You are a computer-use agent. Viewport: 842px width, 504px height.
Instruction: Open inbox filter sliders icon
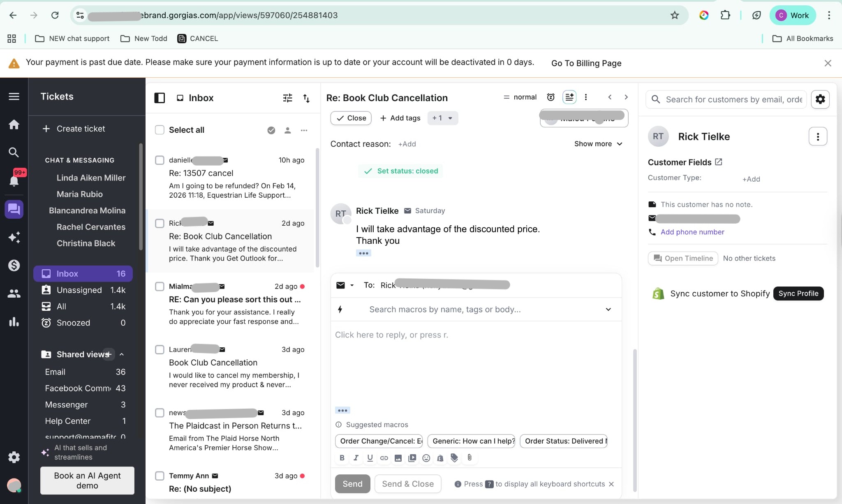pos(287,98)
